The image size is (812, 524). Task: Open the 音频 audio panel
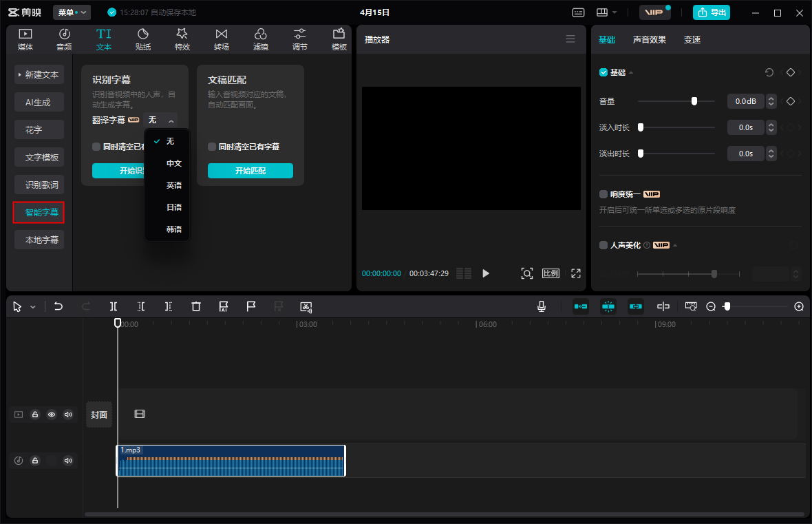pyautogui.click(x=64, y=39)
